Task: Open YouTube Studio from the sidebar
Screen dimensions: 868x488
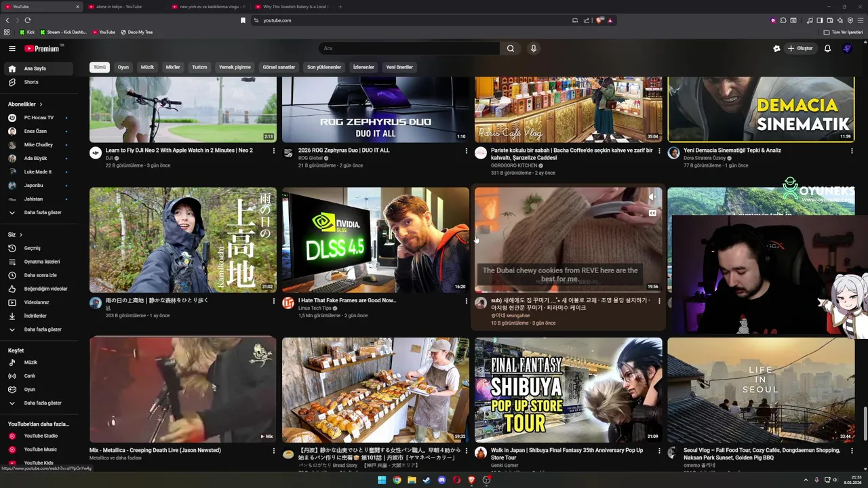Action: [38, 436]
